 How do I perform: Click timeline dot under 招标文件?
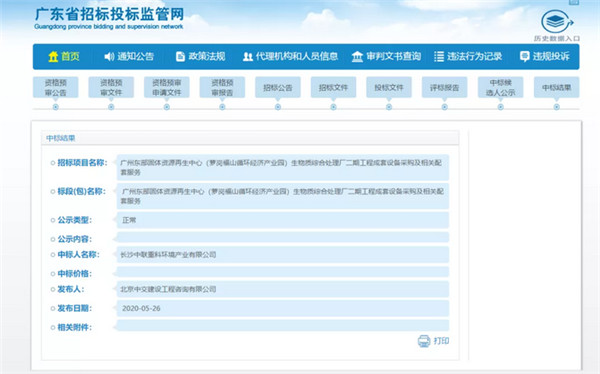pyautogui.click(x=333, y=107)
